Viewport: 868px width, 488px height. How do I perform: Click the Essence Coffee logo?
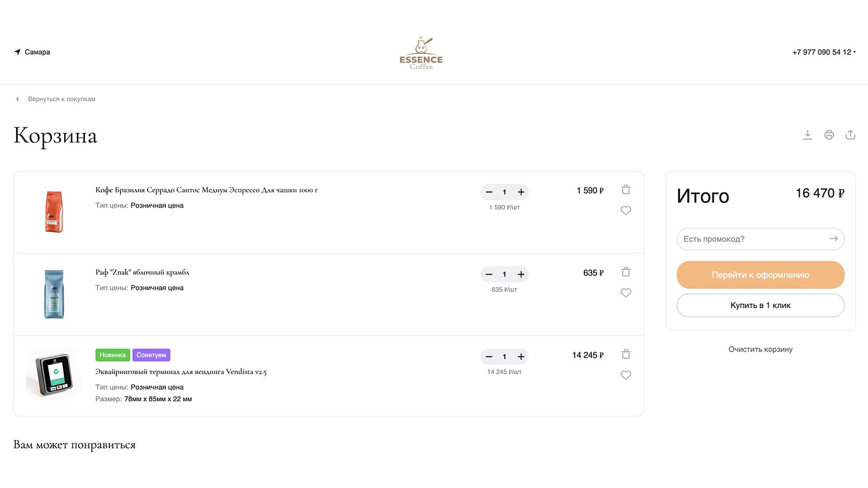point(421,53)
